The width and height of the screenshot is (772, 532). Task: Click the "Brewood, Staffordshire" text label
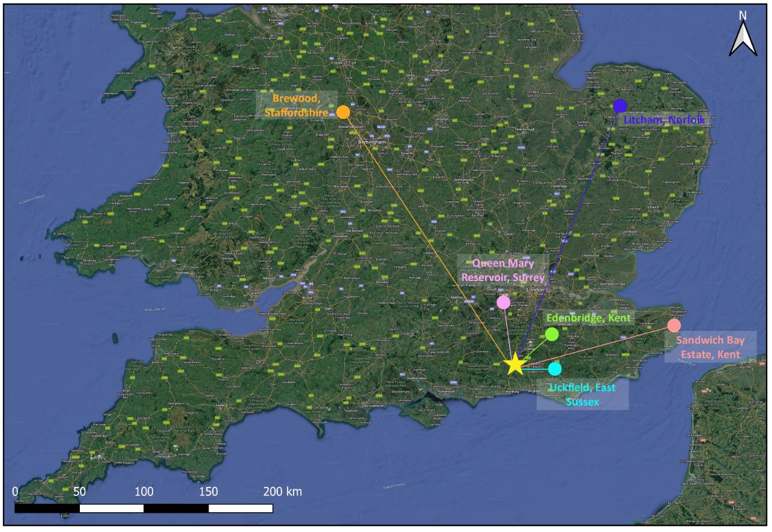pos(300,105)
